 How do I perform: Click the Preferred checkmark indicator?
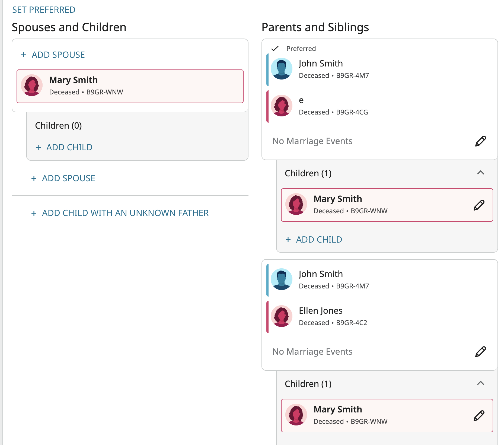click(275, 49)
